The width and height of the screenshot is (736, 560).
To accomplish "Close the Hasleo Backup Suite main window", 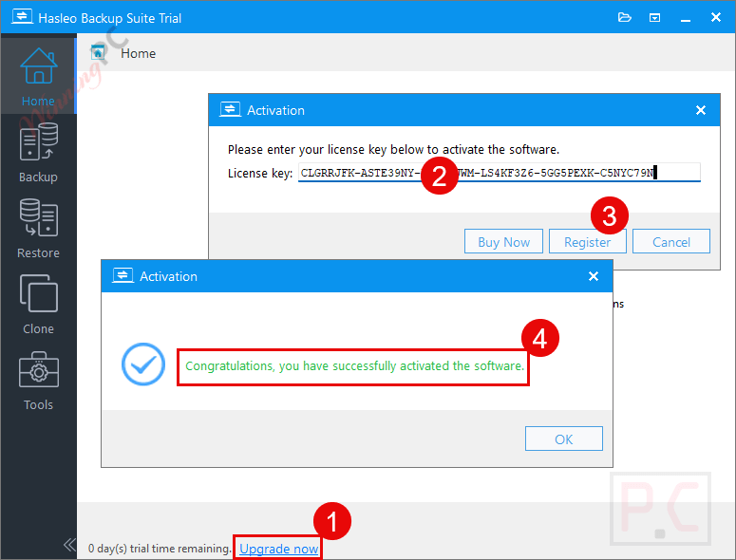I will (x=716, y=17).
